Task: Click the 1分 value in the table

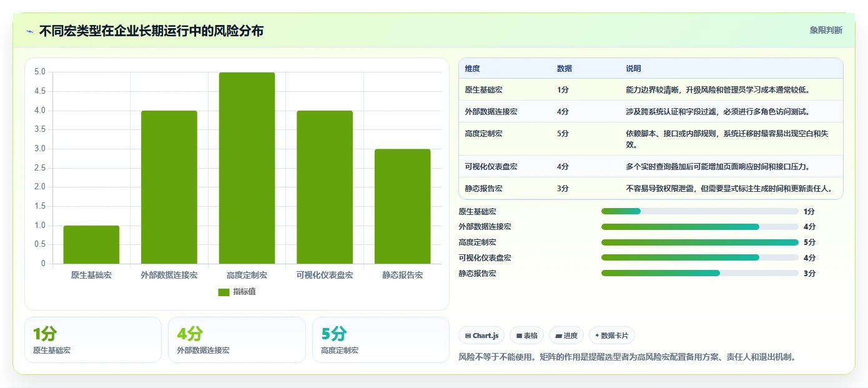Action: coord(563,90)
